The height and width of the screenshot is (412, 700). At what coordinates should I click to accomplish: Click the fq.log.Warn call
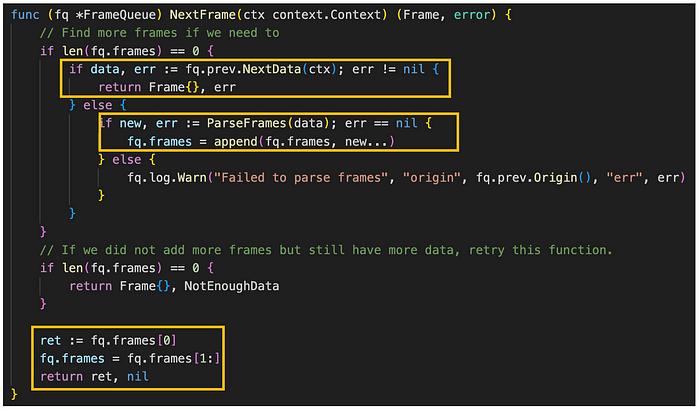coord(167,178)
